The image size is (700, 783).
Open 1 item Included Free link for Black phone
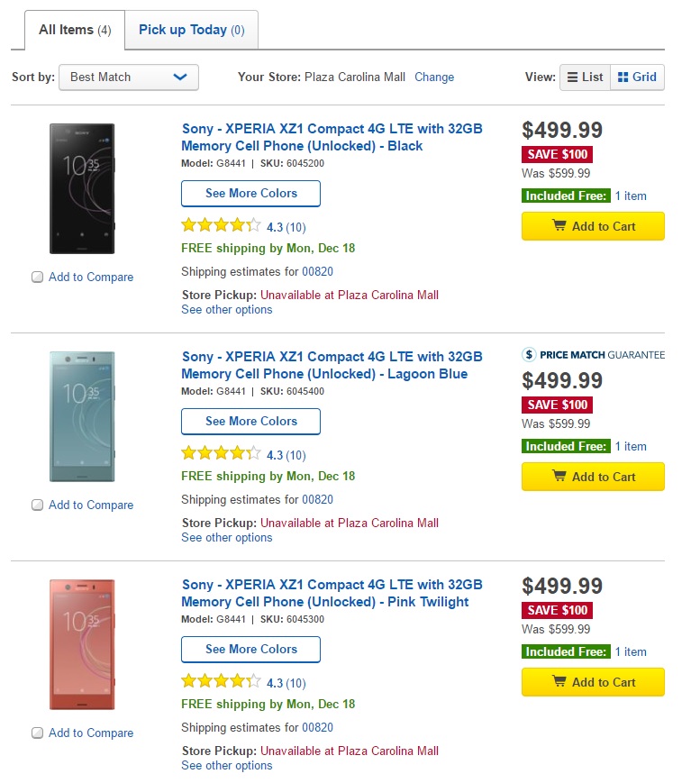click(631, 196)
